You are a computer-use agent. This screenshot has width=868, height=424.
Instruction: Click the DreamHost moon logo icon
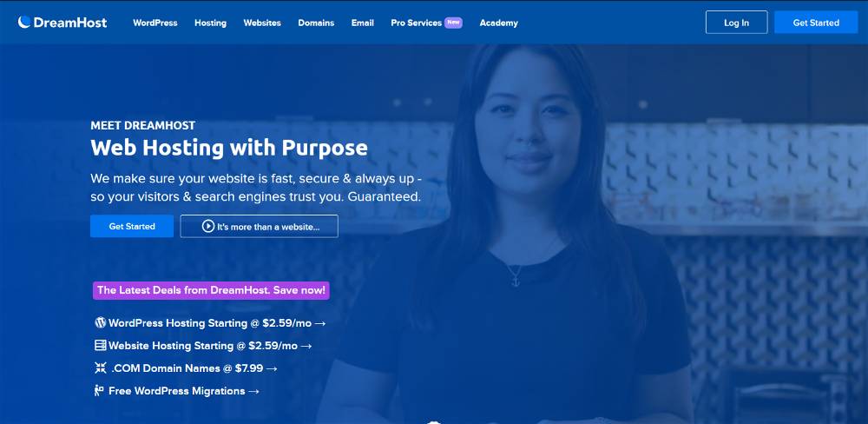[x=23, y=23]
